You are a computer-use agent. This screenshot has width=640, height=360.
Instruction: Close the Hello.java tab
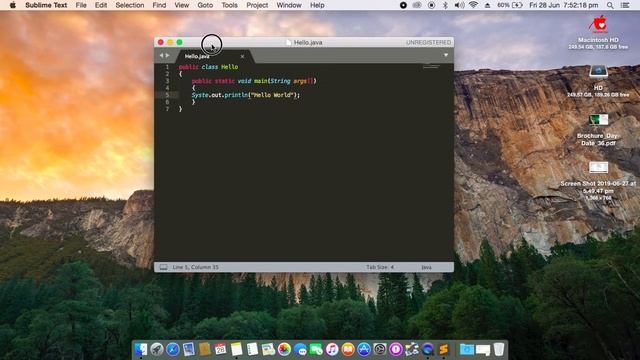[242, 56]
